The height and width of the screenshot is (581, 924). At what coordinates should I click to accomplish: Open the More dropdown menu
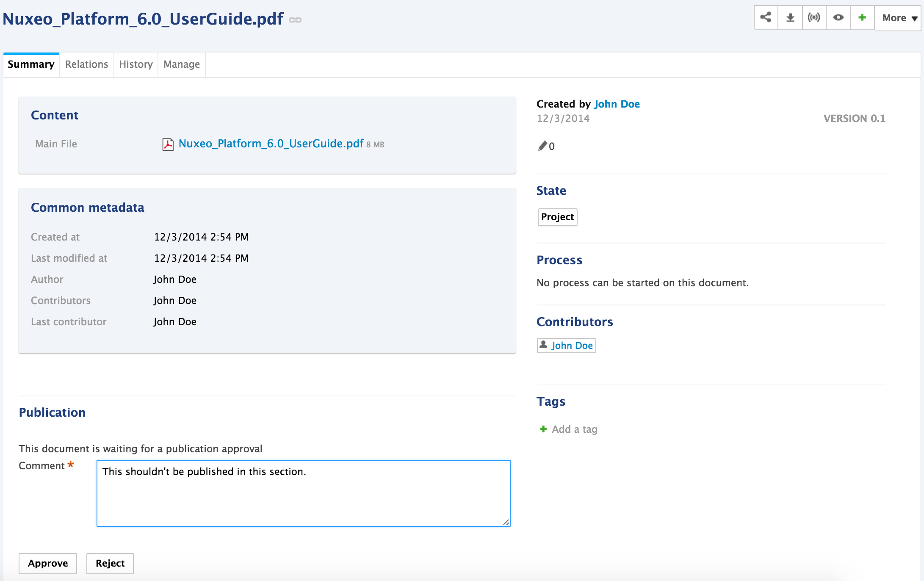(898, 18)
